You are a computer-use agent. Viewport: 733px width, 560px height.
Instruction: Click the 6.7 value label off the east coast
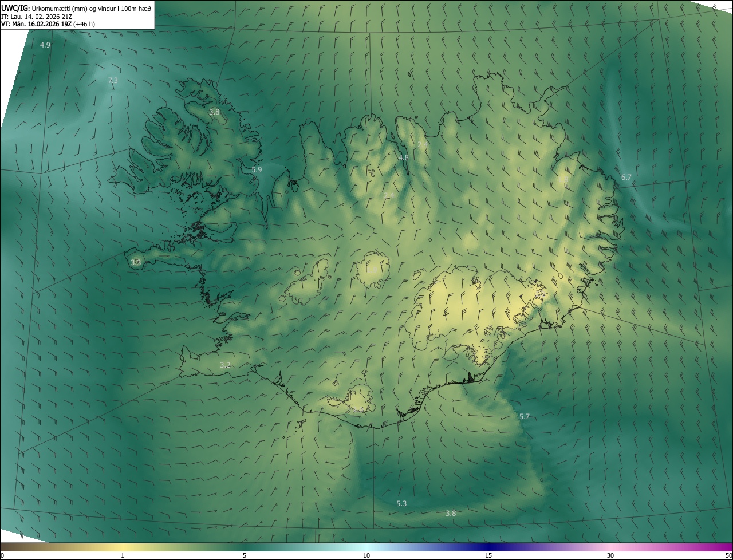point(626,178)
